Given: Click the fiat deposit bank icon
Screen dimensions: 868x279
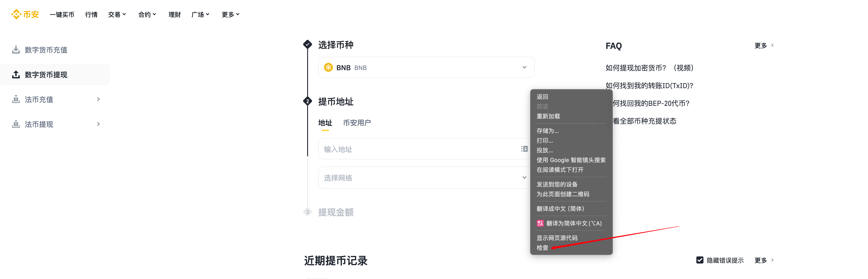Looking at the screenshot, I should (16, 99).
